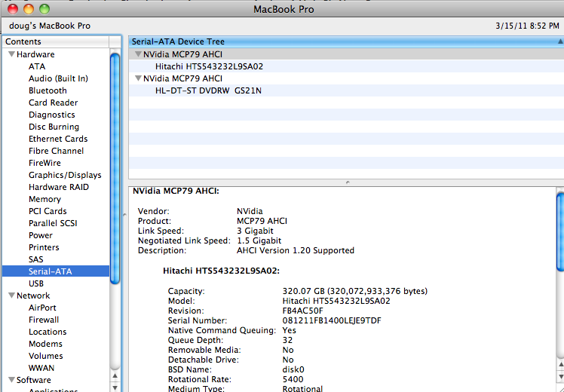Select Fibre Channel entry
Viewport: 564px width, 392px height.
(x=56, y=151)
